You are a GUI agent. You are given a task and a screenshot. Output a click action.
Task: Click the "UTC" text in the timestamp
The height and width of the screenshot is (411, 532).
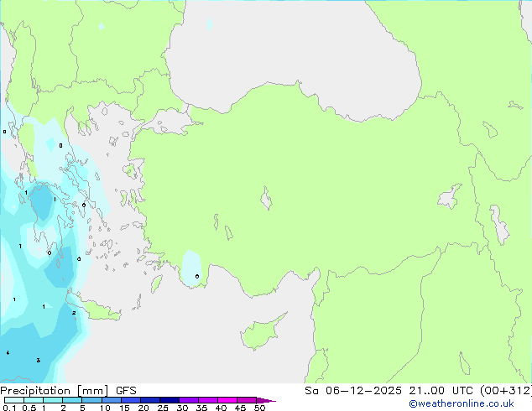pyautogui.click(x=462, y=391)
